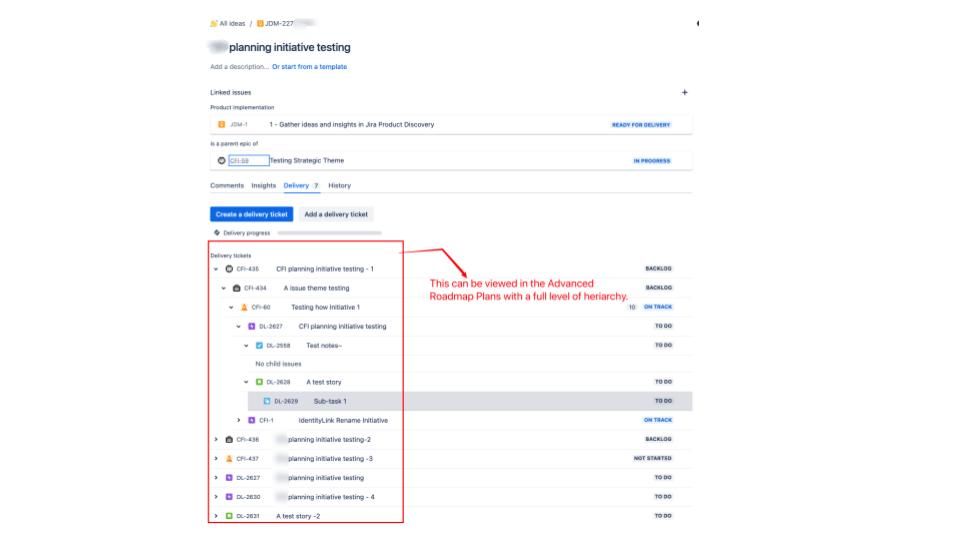Collapse the DL-2627 CFI planning initiative testing row

239,326
